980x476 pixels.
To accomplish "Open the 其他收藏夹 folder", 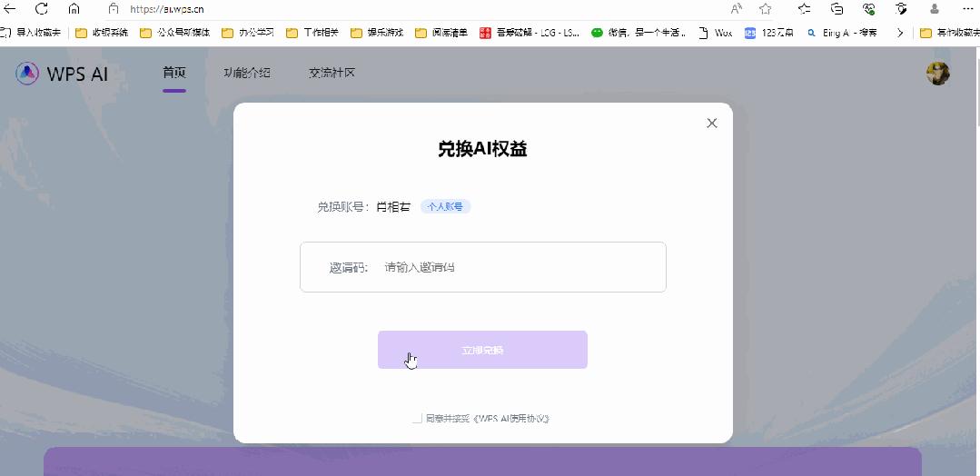I will click(949, 33).
